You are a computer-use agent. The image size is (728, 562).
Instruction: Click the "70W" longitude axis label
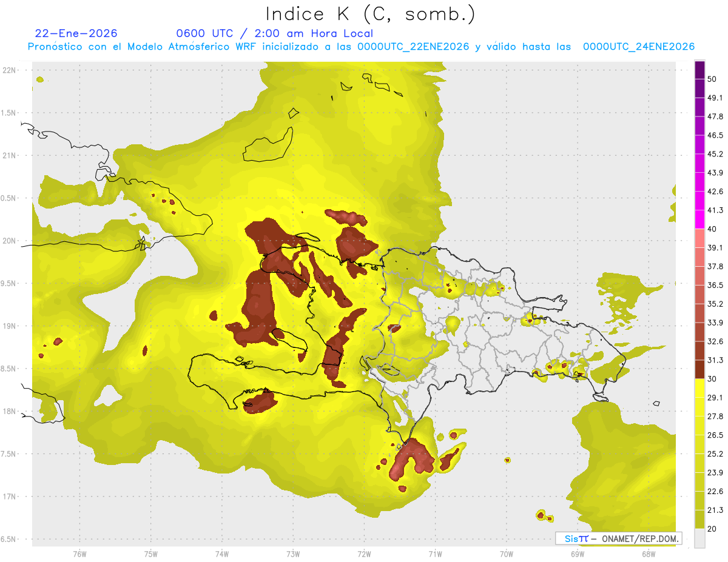[506, 554]
